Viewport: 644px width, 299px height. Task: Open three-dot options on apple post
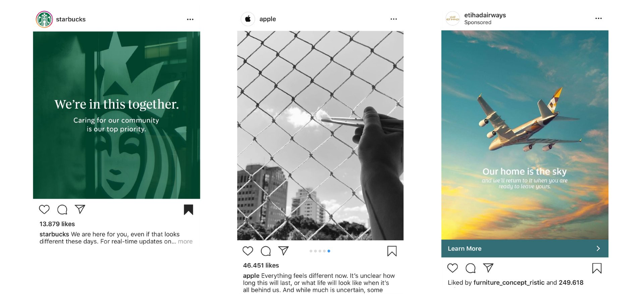tap(394, 19)
